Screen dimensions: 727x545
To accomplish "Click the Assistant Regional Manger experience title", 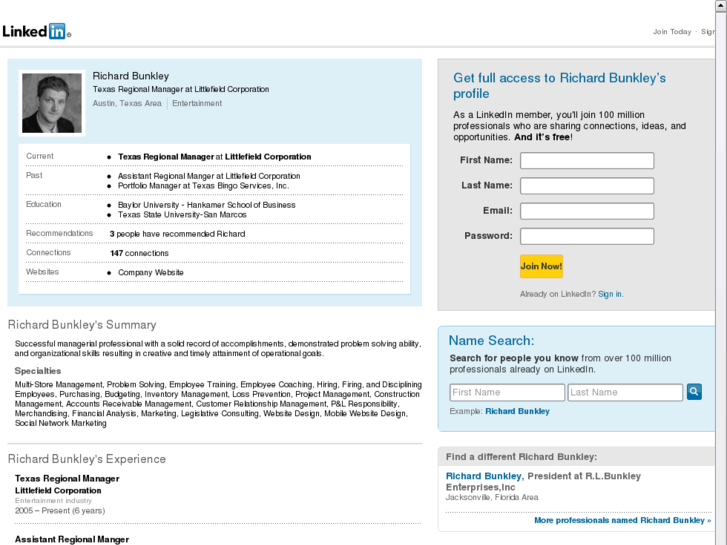I will click(x=72, y=539).
